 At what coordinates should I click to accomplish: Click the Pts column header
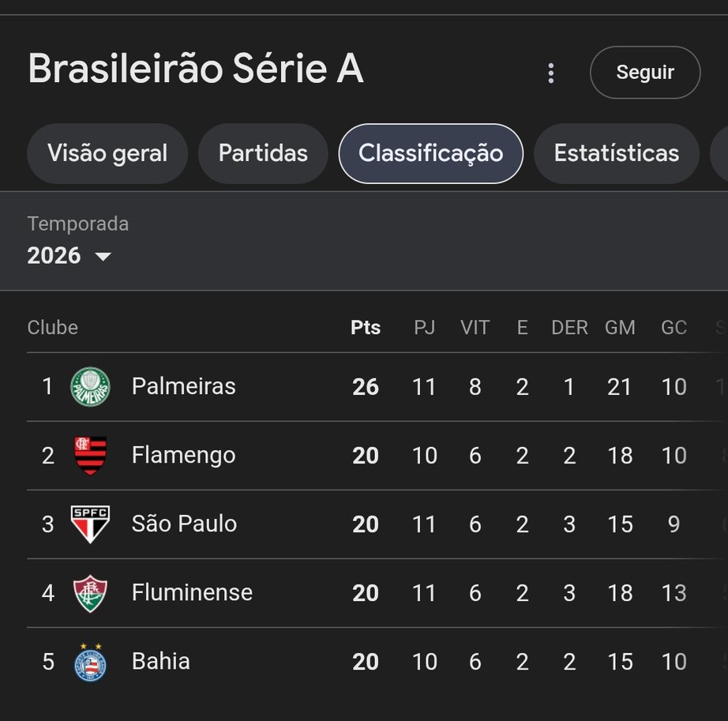point(366,328)
